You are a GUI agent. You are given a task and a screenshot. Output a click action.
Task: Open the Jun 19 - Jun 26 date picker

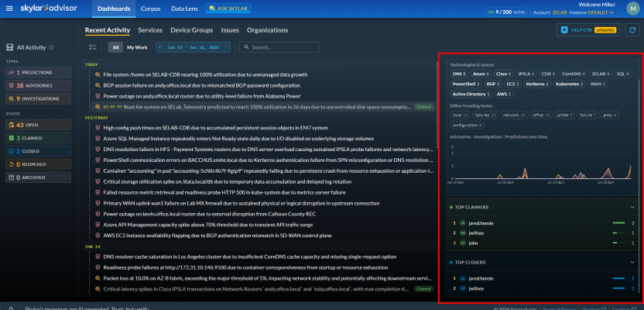pyautogui.click(x=193, y=47)
